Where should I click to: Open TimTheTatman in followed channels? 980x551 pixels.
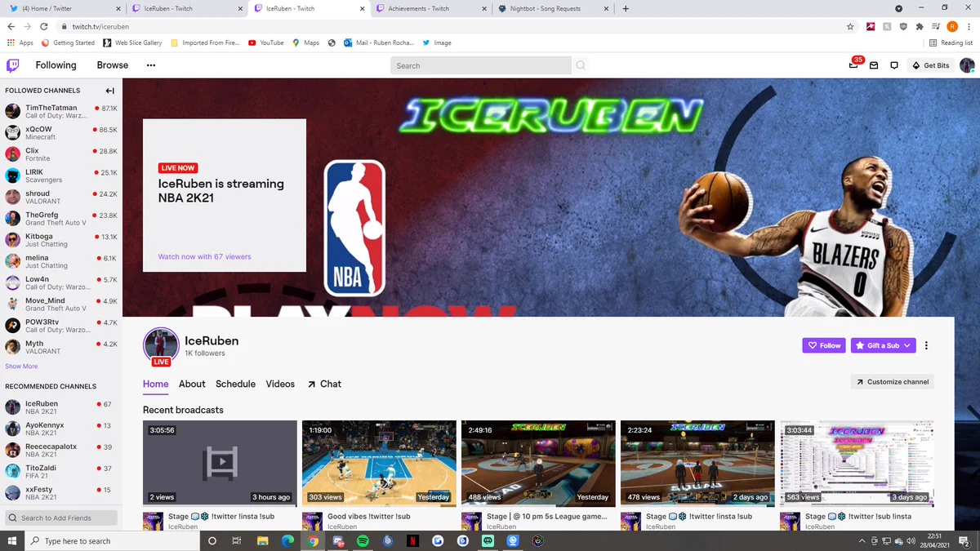click(61, 111)
